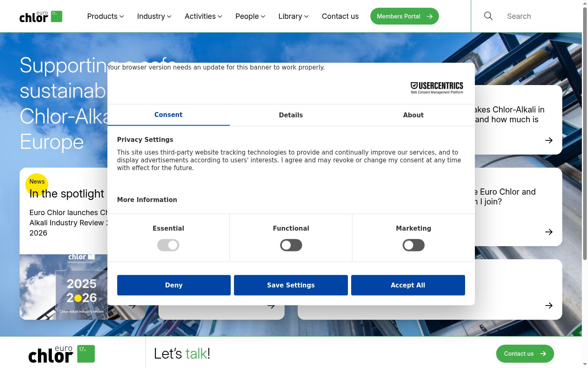Click the Usercentrics logo in consent banner
This screenshot has width=588, height=368.
click(x=437, y=88)
